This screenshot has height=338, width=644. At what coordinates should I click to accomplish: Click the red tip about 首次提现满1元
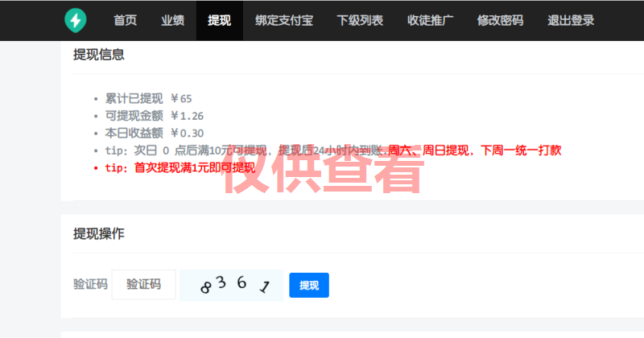180,167
